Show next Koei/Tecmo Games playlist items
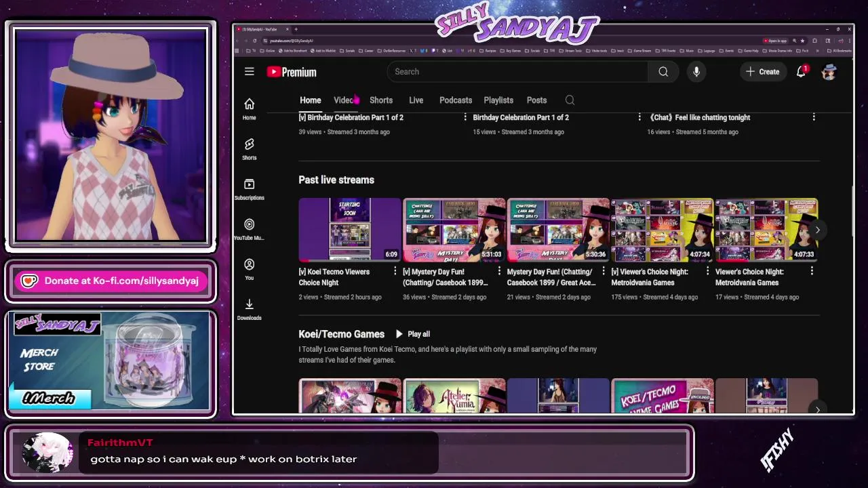 (x=817, y=409)
